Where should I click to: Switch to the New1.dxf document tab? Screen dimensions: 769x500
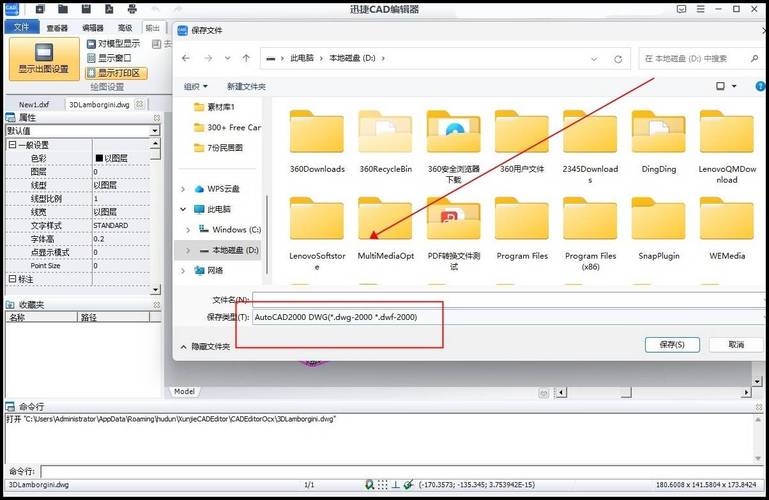[x=34, y=104]
